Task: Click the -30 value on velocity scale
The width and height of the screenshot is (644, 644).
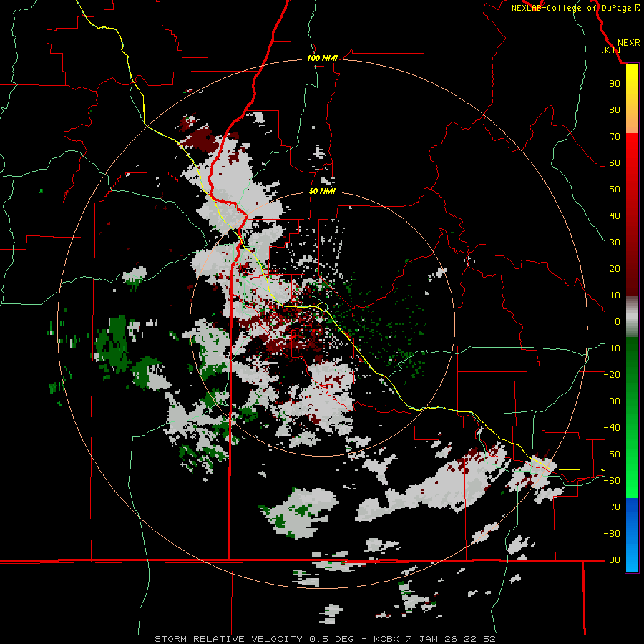Action: pos(612,401)
